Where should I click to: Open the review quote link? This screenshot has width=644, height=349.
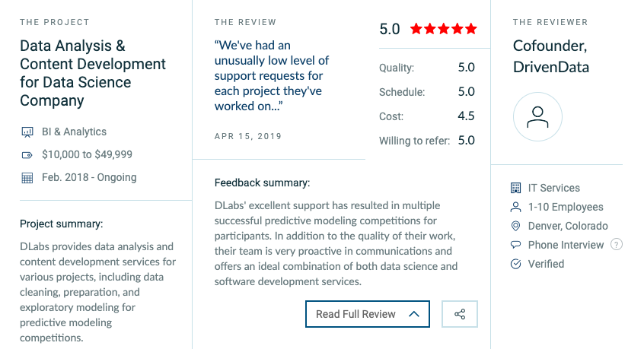[x=272, y=75]
